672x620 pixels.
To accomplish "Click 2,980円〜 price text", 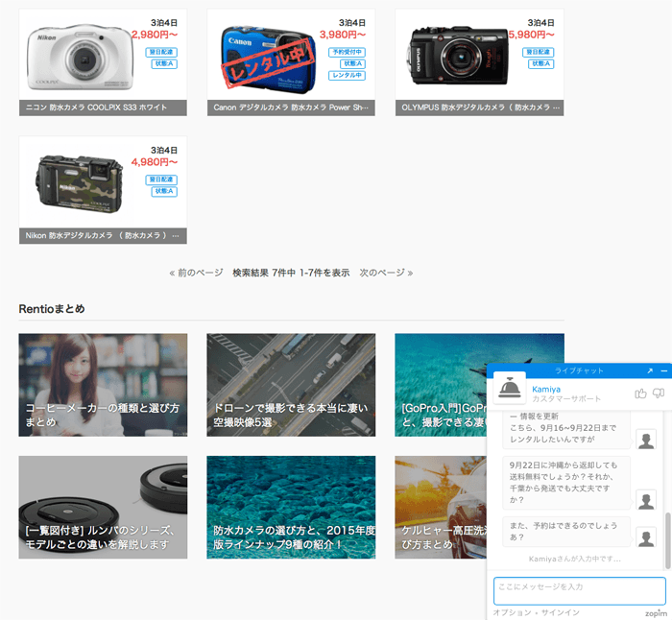I will [x=155, y=35].
